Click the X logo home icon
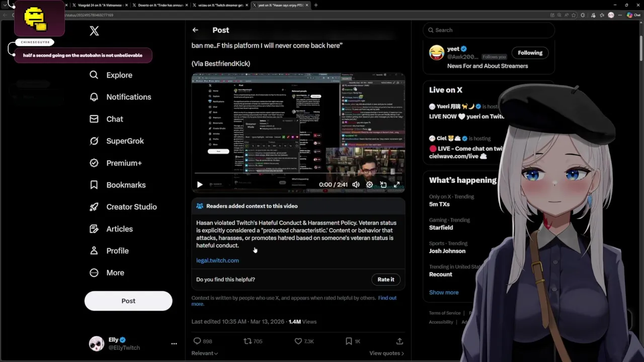This screenshot has height=362, width=644. pyautogui.click(x=94, y=31)
